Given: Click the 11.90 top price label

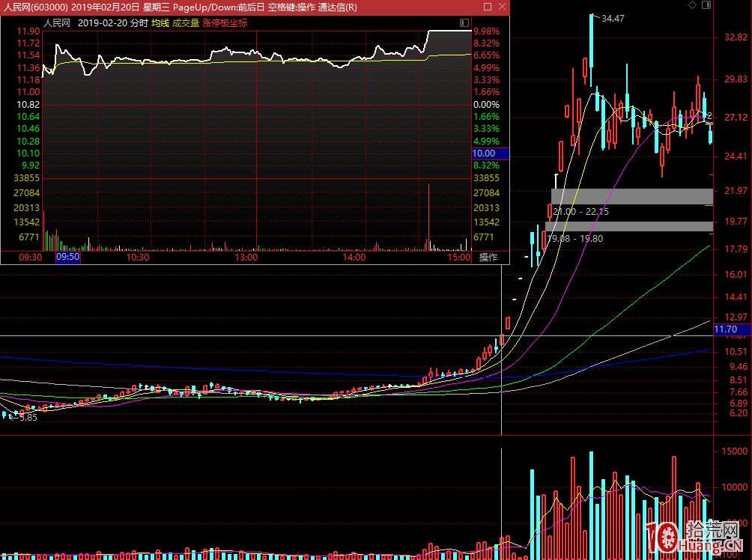Looking at the screenshot, I should [28, 31].
